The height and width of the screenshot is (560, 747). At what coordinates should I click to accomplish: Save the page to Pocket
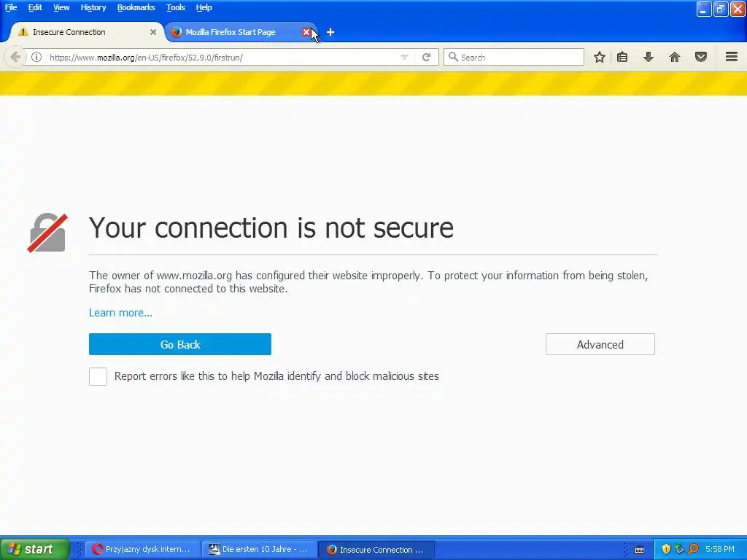pyautogui.click(x=701, y=57)
